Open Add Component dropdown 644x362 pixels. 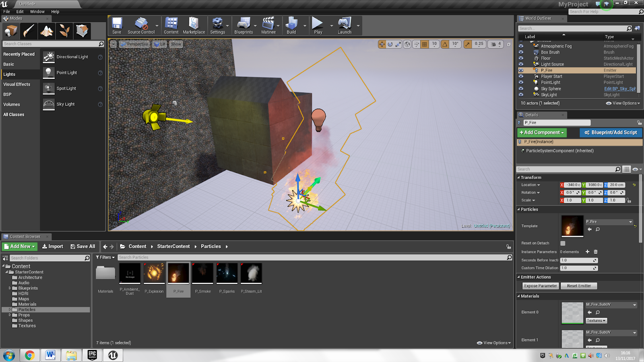click(542, 132)
